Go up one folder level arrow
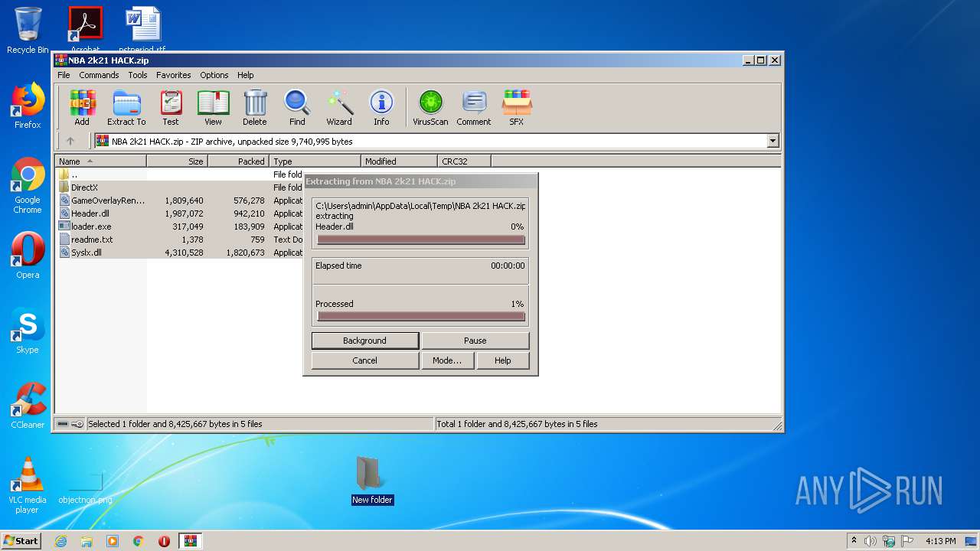This screenshot has width=980, height=551. [70, 141]
